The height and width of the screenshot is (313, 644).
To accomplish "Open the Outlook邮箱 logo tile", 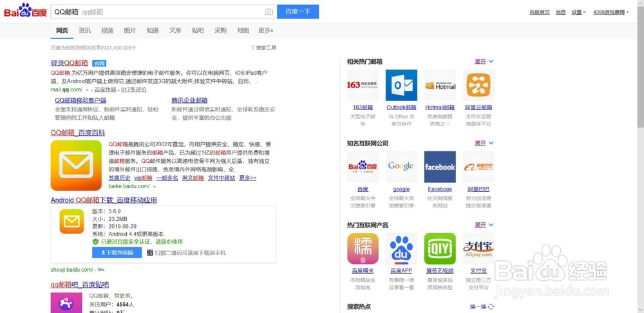I will tap(401, 85).
